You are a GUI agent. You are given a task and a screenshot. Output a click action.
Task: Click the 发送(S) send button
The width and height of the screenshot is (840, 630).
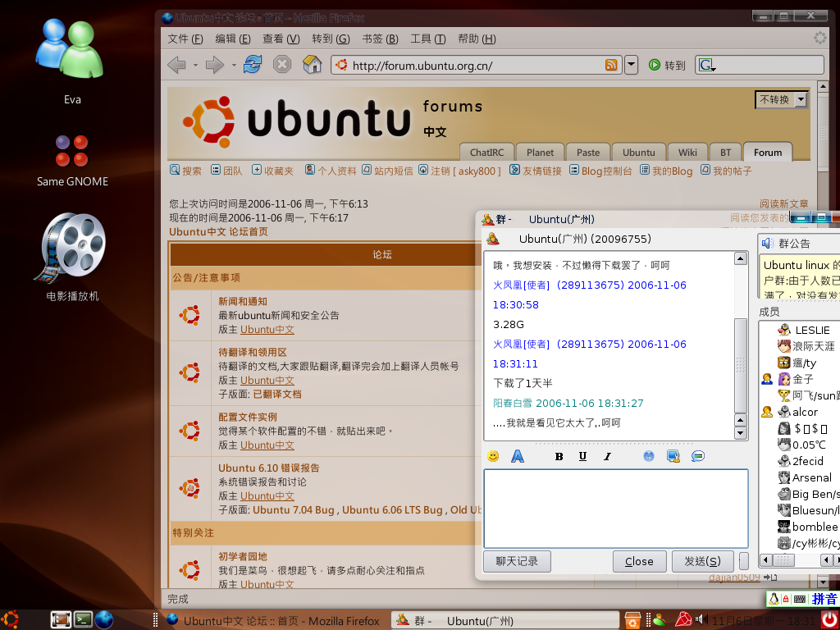tap(702, 561)
